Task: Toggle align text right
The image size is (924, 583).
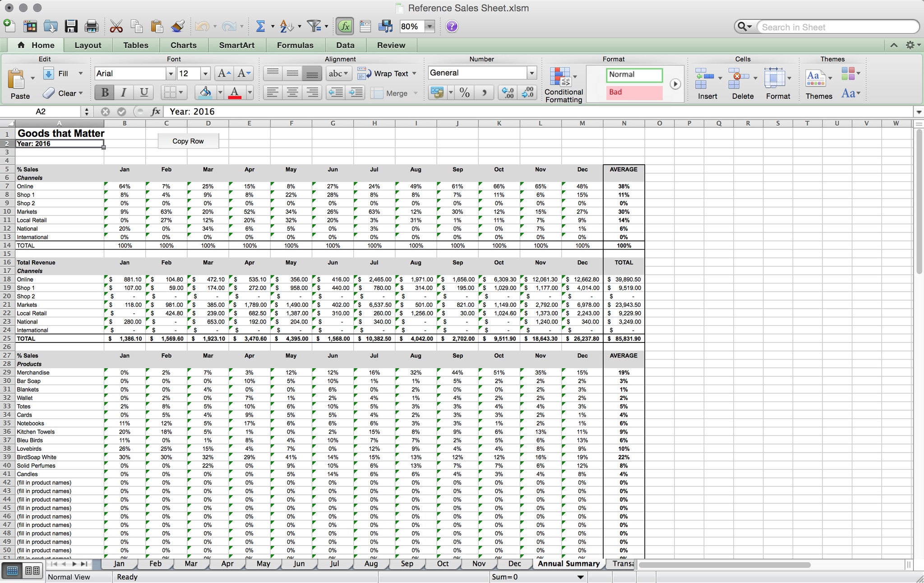Action: click(312, 93)
